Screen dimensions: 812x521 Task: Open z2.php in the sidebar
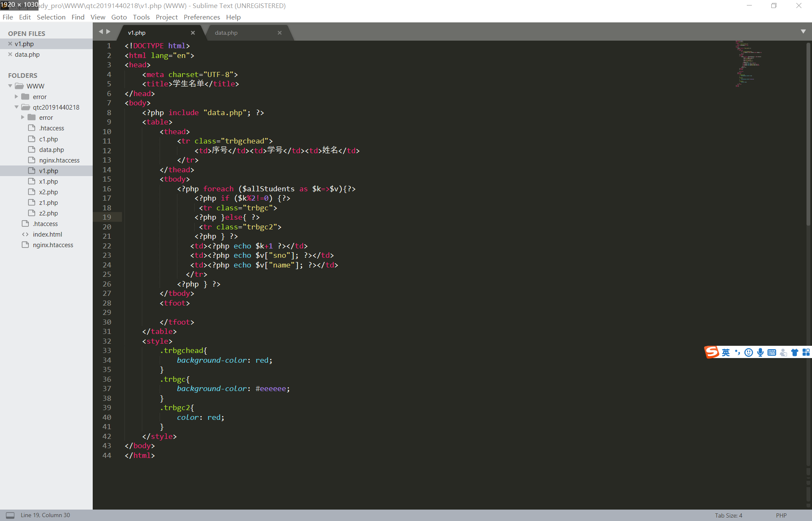pos(49,213)
